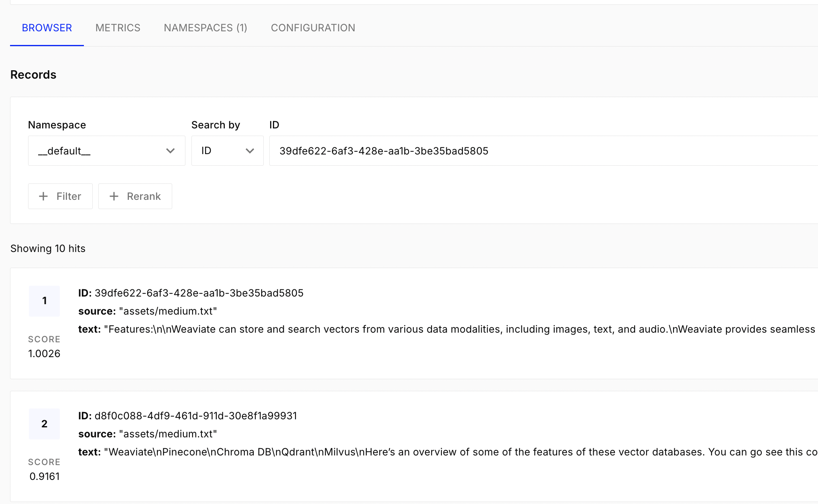Image resolution: width=818 pixels, height=504 pixels.
Task: Select the rank 2 badge
Action: (x=44, y=424)
